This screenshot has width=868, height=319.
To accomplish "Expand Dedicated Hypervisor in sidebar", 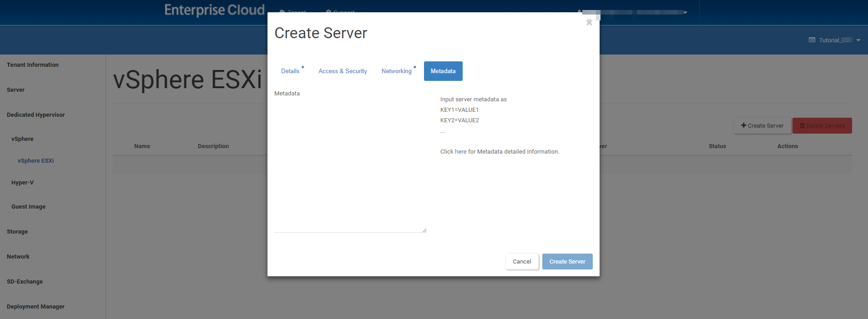I will (x=36, y=115).
